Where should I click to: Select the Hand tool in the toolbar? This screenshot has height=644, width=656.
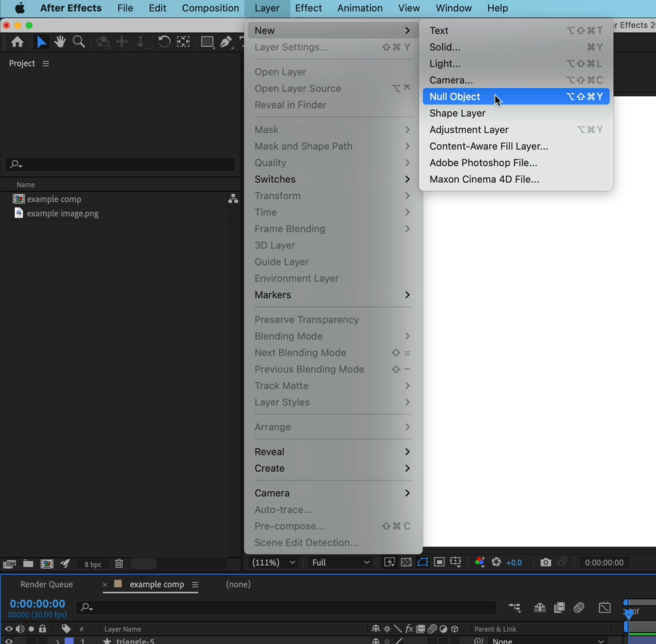(60, 42)
